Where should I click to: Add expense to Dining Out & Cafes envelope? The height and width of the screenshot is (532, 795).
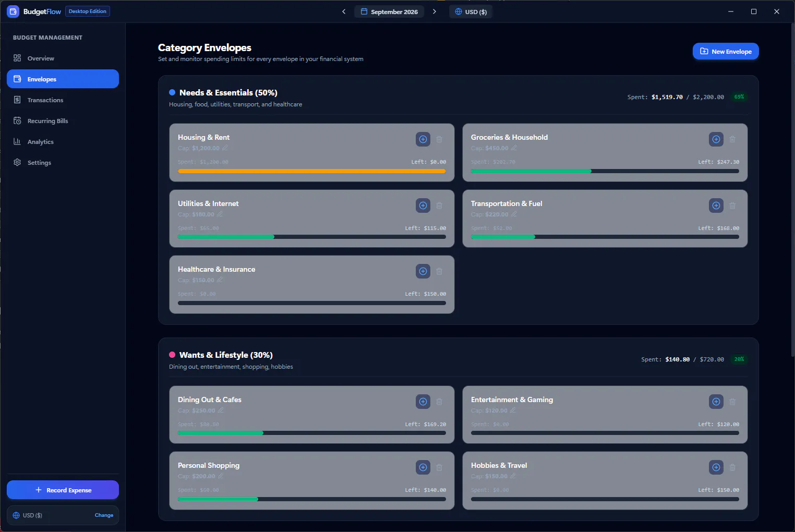(423, 402)
